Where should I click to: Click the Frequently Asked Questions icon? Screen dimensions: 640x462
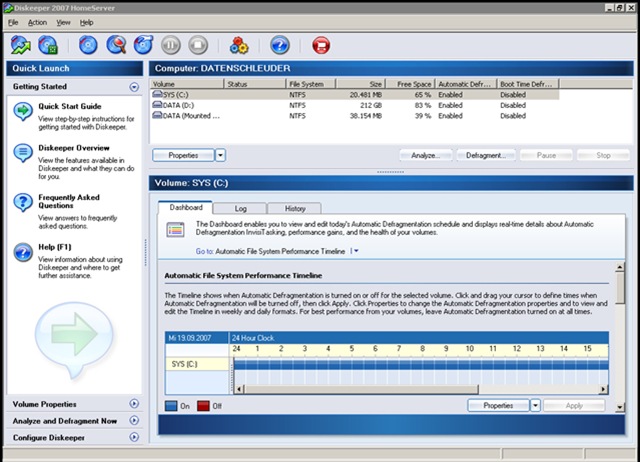[x=23, y=202]
